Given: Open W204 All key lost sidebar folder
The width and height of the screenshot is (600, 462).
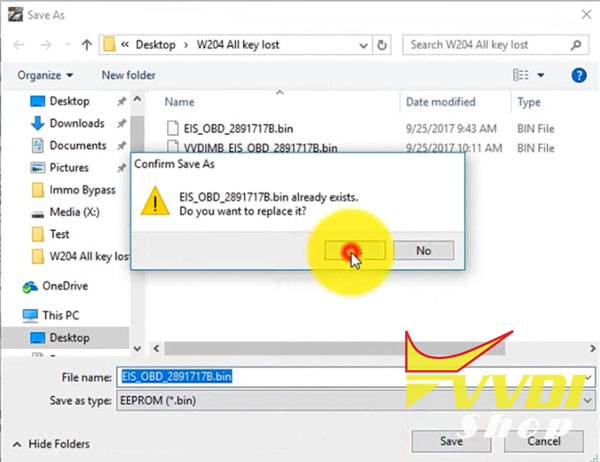Looking at the screenshot, I should pyautogui.click(x=89, y=256).
